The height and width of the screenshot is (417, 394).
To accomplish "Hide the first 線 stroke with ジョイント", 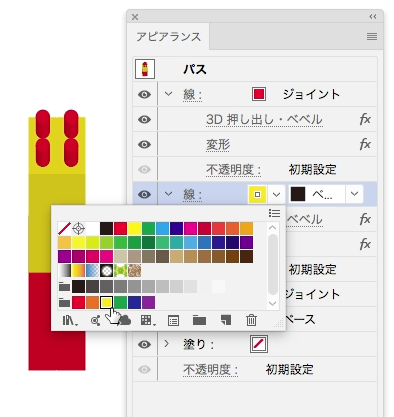I will tap(144, 95).
